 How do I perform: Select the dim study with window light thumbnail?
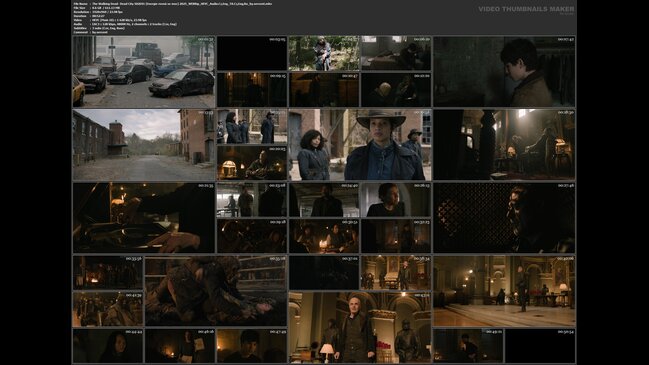pos(504,145)
